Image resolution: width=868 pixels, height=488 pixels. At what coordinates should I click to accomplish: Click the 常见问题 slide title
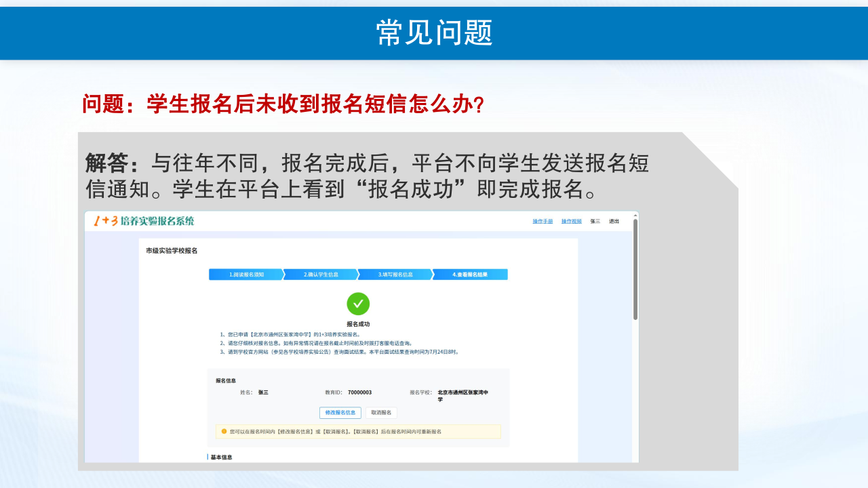[x=434, y=33]
